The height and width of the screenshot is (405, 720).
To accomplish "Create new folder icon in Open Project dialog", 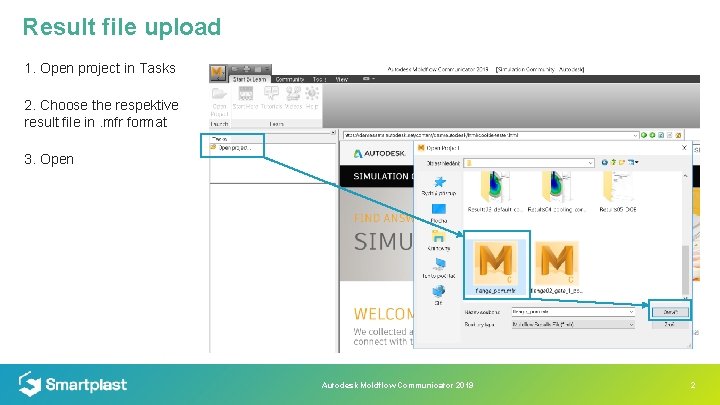I will pyautogui.click(x=622, y=162).
